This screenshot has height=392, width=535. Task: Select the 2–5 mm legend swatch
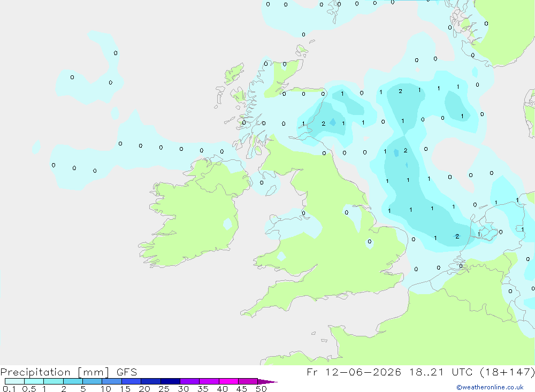(x=73, y=381)
